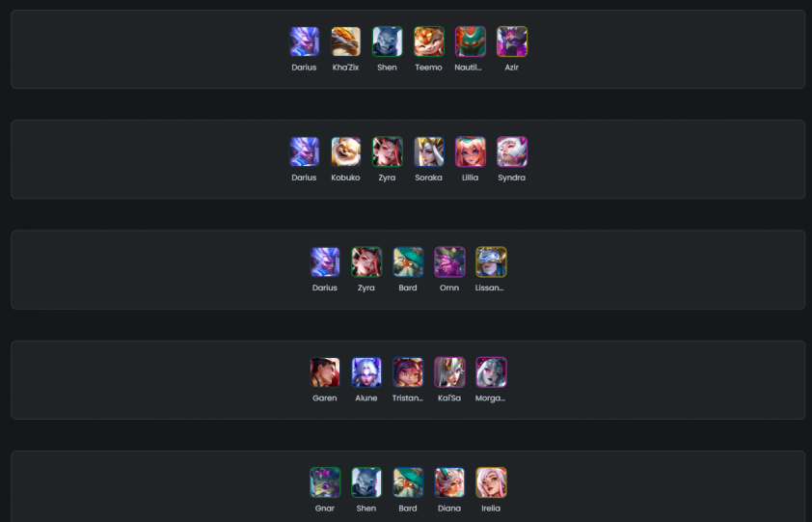Choose the Kai'Sa champion portrait

point(449,372)
